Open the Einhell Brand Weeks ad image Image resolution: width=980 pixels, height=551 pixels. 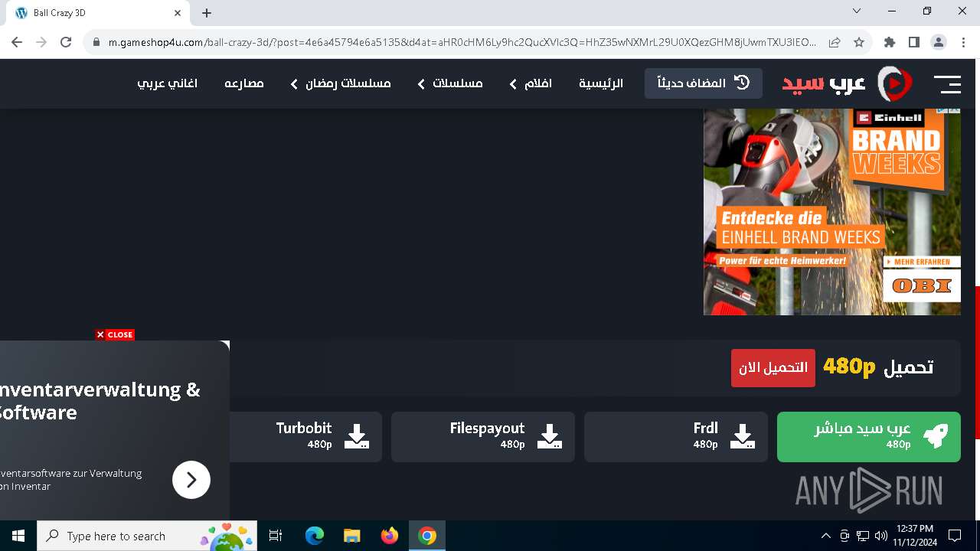832,211
